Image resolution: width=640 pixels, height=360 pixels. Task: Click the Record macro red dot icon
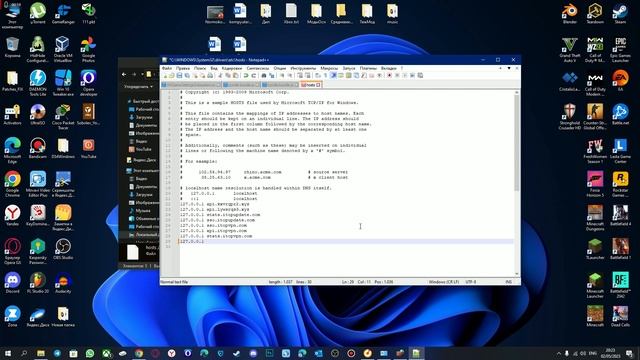(389, 76)
